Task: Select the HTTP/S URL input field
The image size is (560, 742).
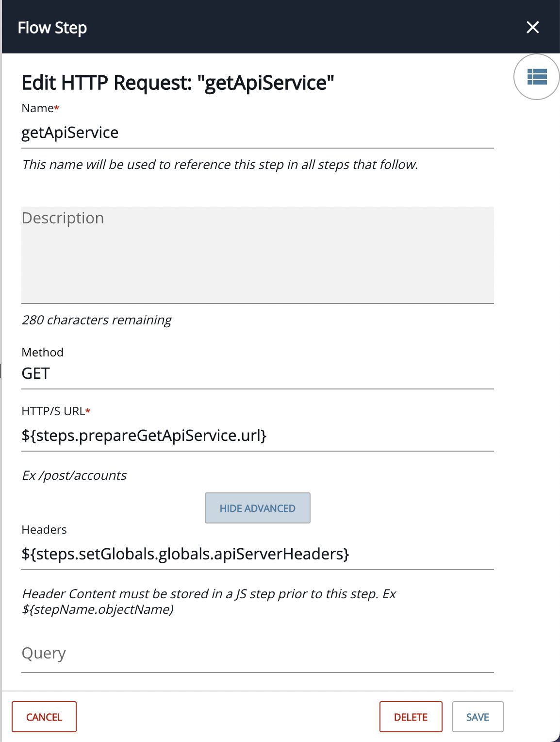Action: (258, 436)
